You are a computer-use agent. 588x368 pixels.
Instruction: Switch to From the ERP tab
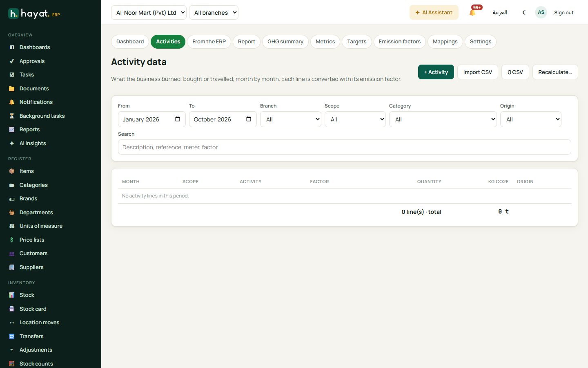coord(209,42)
